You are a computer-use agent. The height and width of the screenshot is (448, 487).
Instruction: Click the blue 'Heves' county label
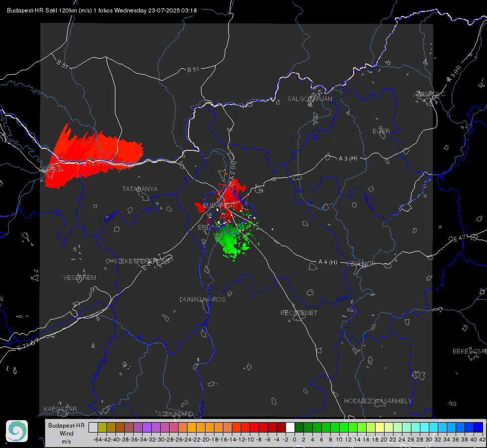tap(368, 202)
